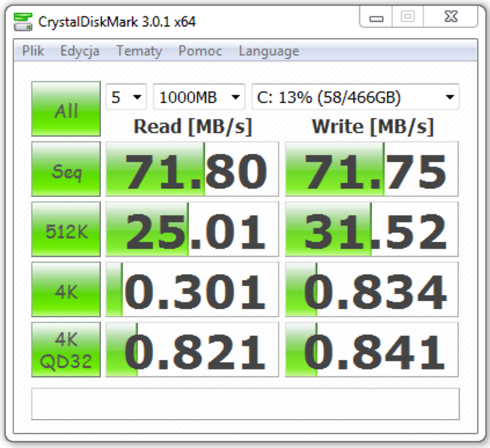The width and height of the screenshot is (490, 448).
Task: Open the Pomoc menu
Action: pos(200,51)
